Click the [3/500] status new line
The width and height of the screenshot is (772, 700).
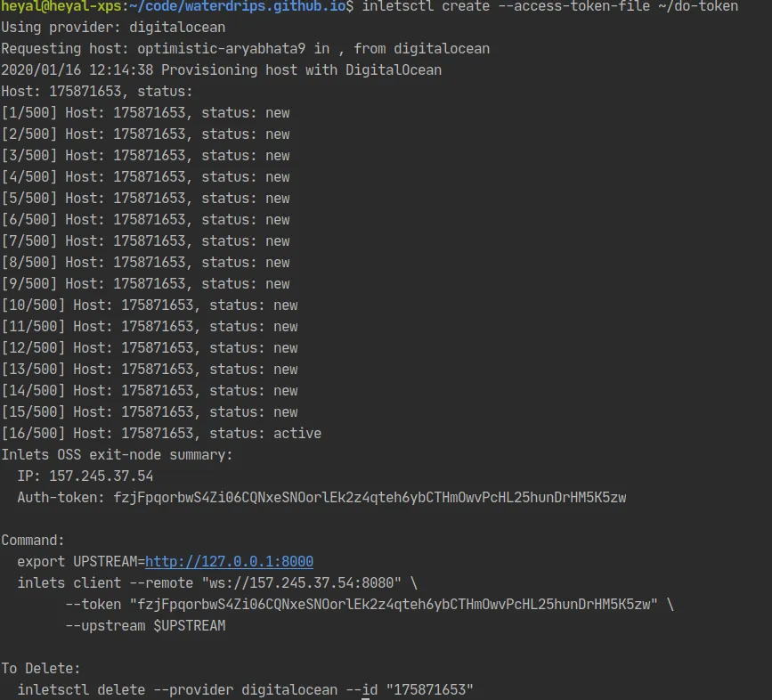145,156
